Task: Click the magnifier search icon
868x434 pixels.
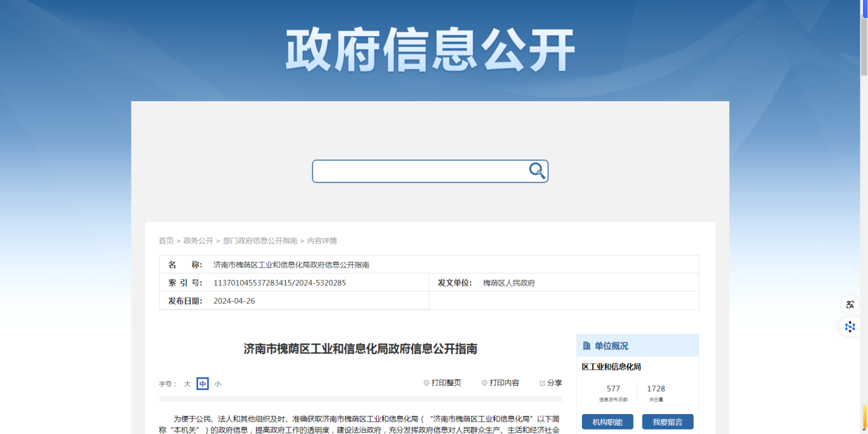Action: pos(537,171)
